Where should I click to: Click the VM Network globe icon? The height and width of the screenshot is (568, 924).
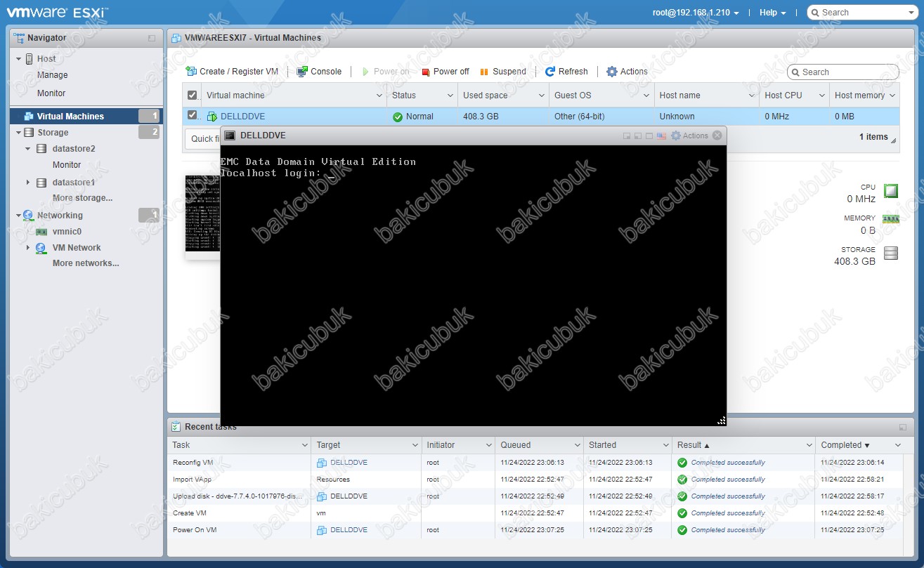tap(41, 248)
